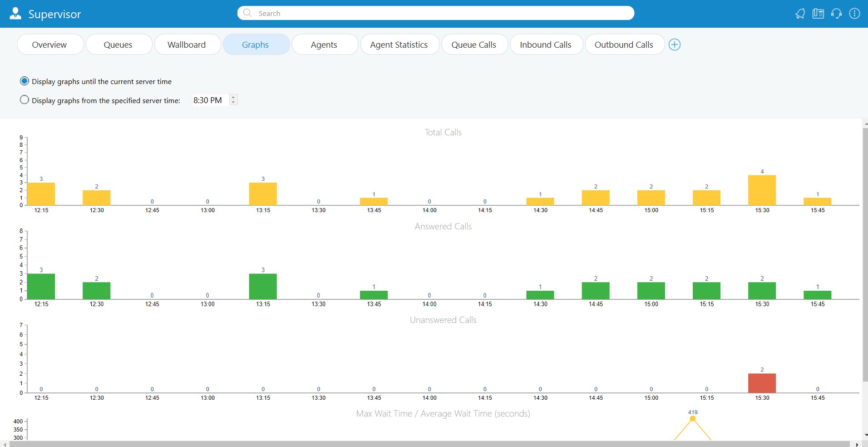Click the yellow 12:30 bar in Total Calls
Image resolution: width=868 pixels, height=447 pixels.
coord(96,198)
